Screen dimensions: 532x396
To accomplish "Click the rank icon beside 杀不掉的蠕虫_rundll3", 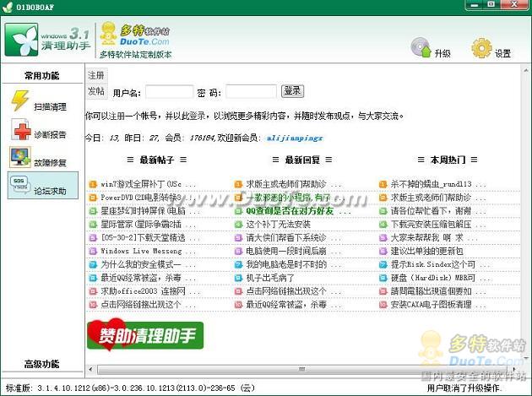I will click(383, 184).
